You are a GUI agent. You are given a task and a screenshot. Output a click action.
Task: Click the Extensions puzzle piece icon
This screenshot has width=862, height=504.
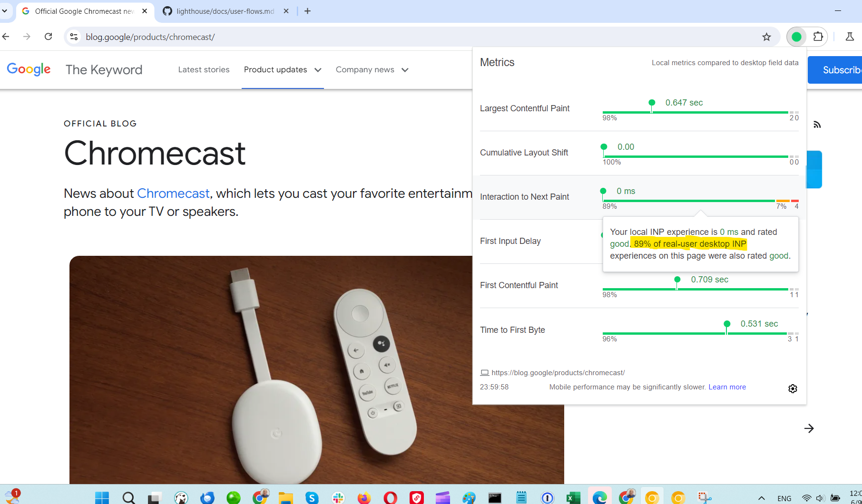pyautogui.click(x=818, y=37)
